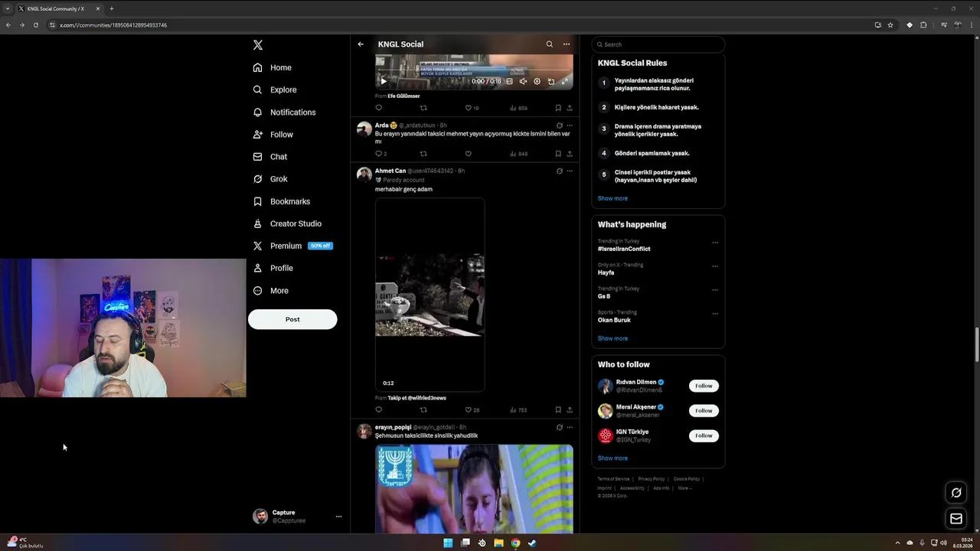Open top video playback settings gear
Viewport: 980px width, 551px height.
537,81
